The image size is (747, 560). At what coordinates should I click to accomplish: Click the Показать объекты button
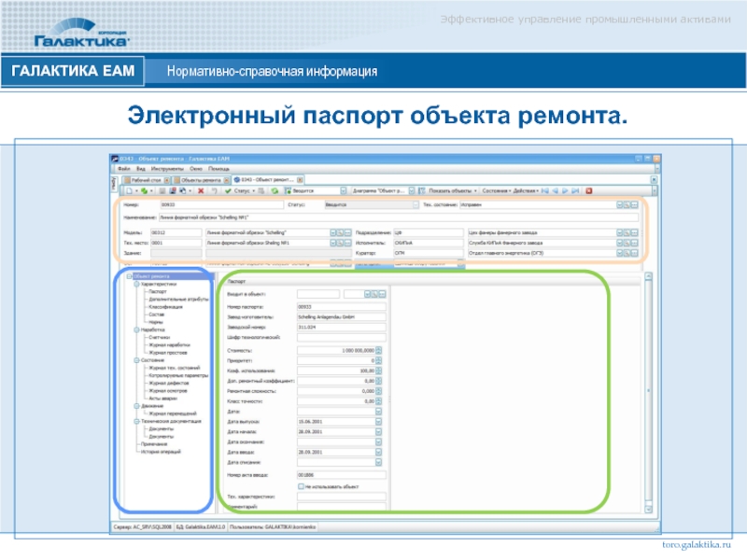click(450, 190)
